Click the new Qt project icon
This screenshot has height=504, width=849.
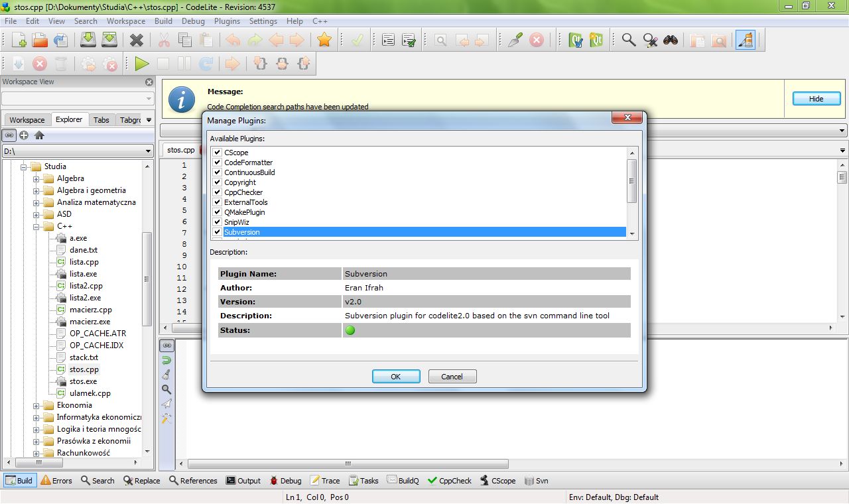click(597, 40)
